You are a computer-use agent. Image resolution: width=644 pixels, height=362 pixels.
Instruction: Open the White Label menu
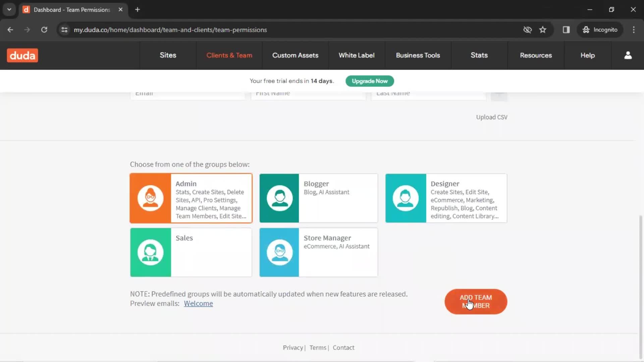[357, 55]
